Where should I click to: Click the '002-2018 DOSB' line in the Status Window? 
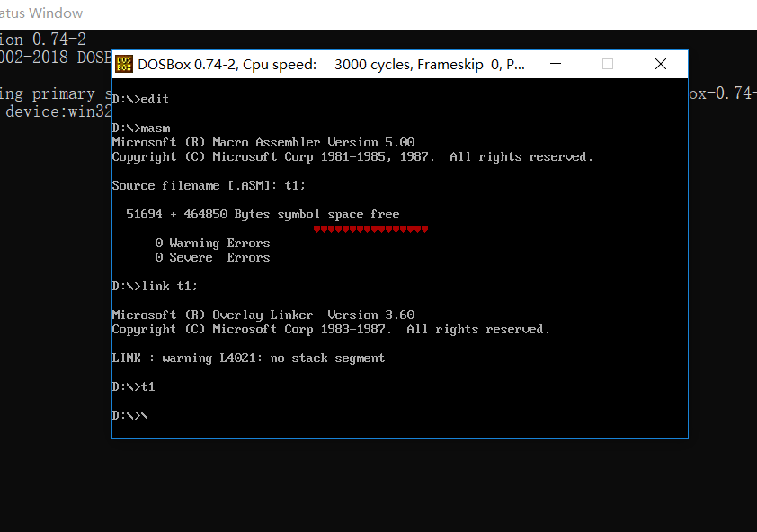point(56,57)
